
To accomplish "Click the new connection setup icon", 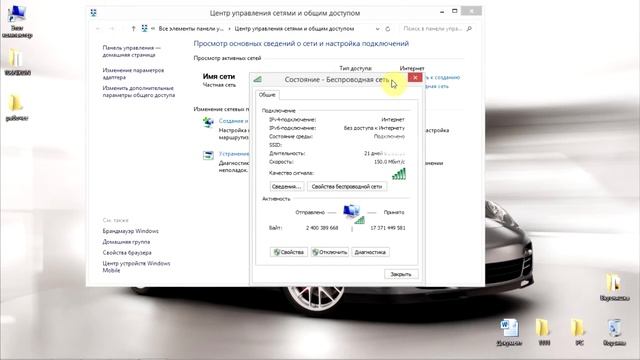I will (x=208, y=122).
